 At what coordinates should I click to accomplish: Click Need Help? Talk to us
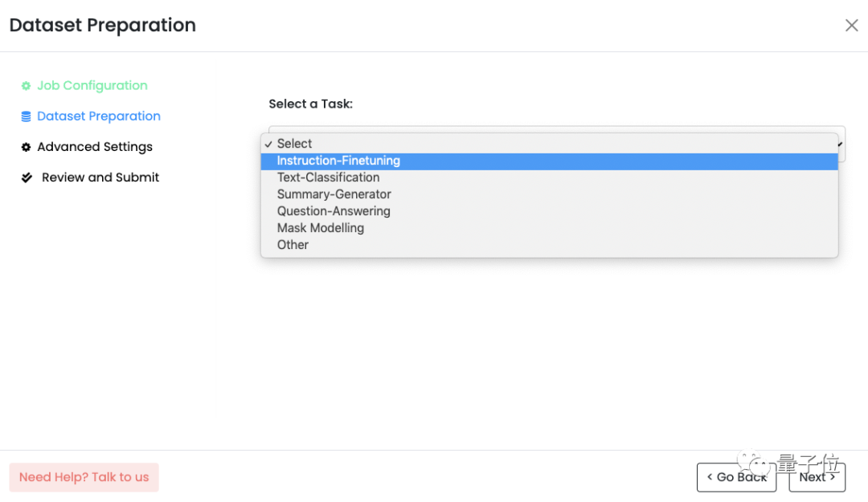tap(84, 477)
